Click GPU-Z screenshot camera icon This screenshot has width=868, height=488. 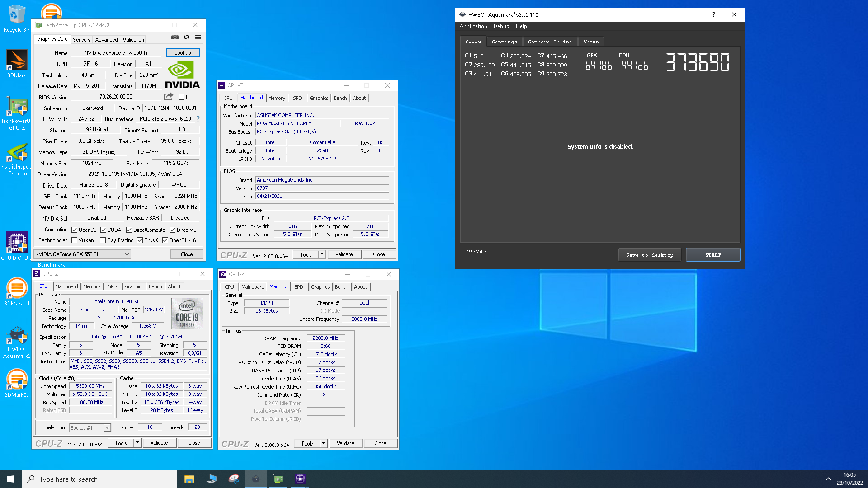tap(175, 37)
